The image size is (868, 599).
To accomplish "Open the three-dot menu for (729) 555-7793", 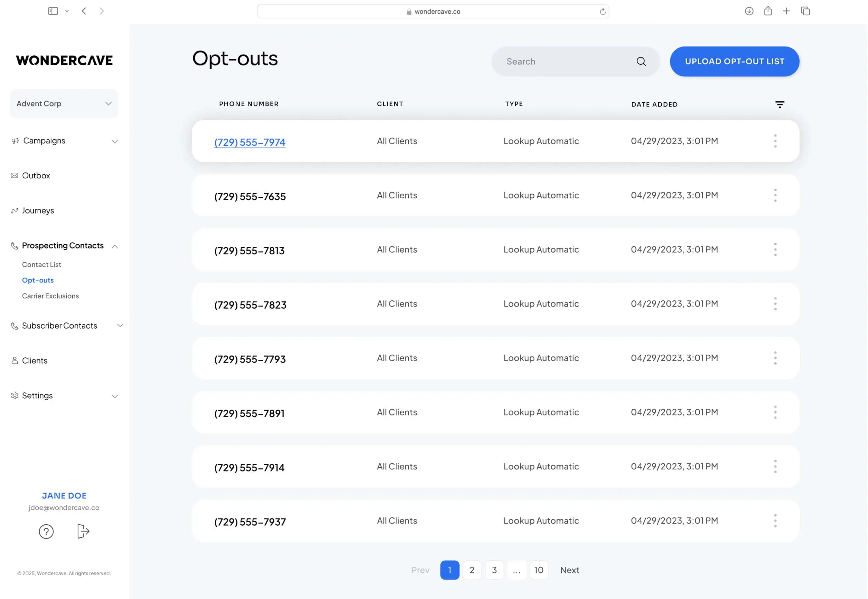I will coord(775,358).
